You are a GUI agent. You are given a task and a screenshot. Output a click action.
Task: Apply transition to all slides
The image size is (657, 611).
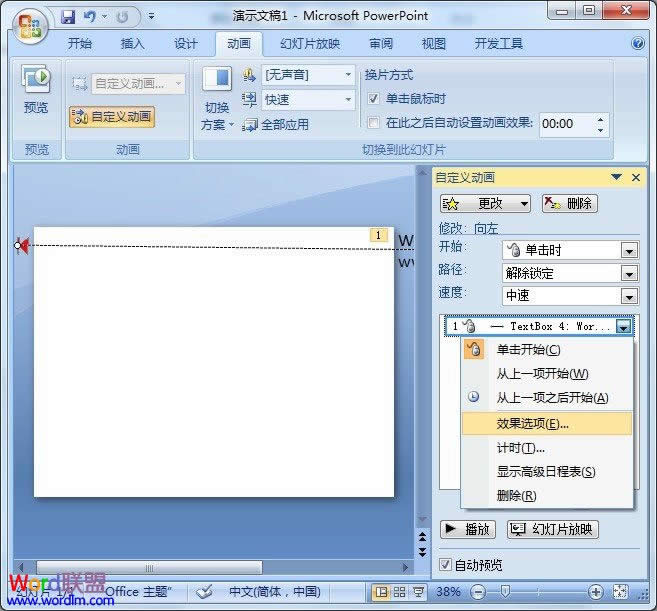[276, 124]
